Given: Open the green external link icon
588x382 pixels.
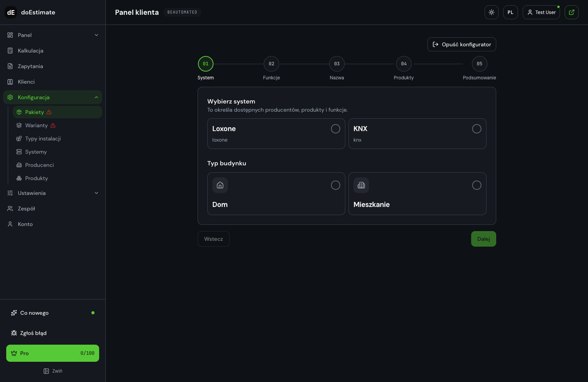Looking at the screenshot, I should point(572,12).
